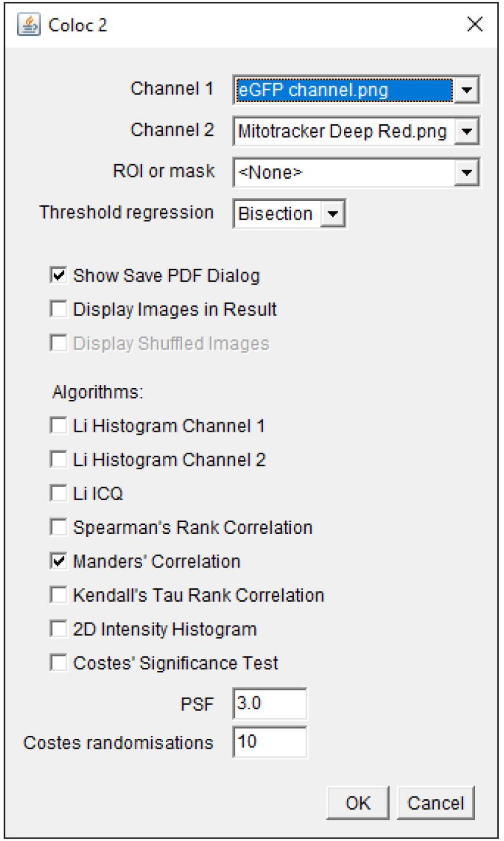
Task: Click the Costes randomisations field
Action: coord(270,742)
